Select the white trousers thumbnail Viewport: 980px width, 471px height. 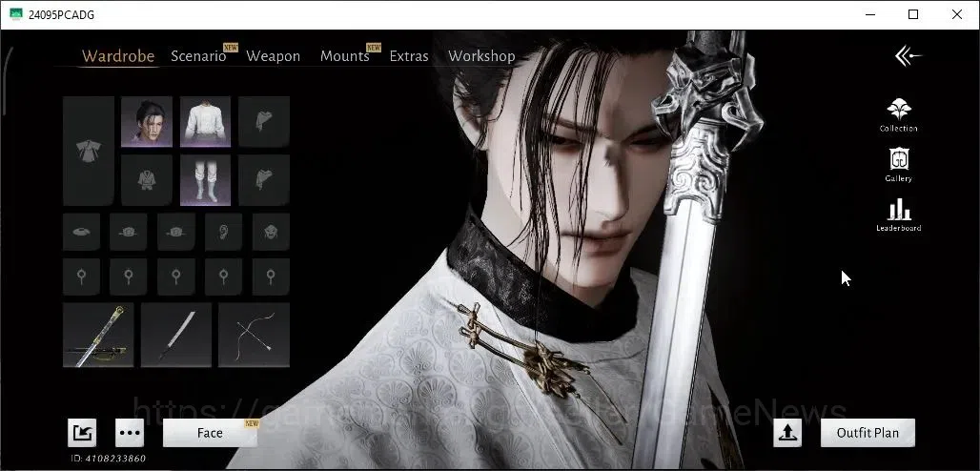click(205, 180)
